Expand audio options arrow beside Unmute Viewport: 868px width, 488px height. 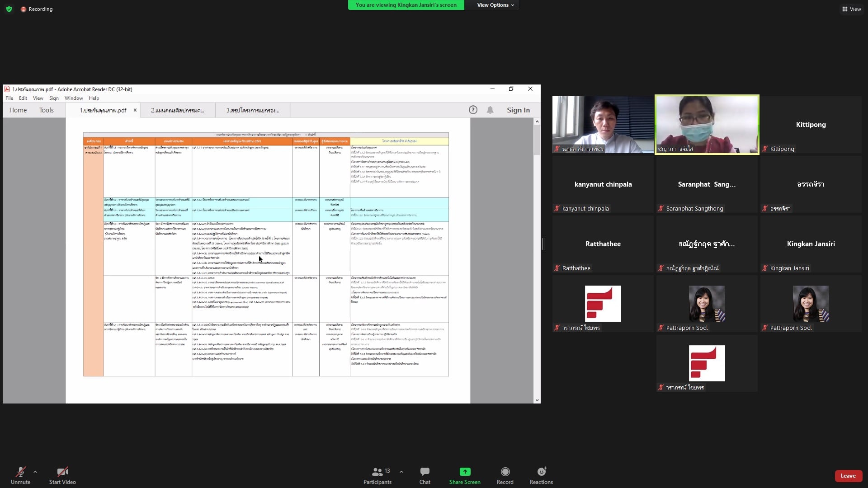35,472
